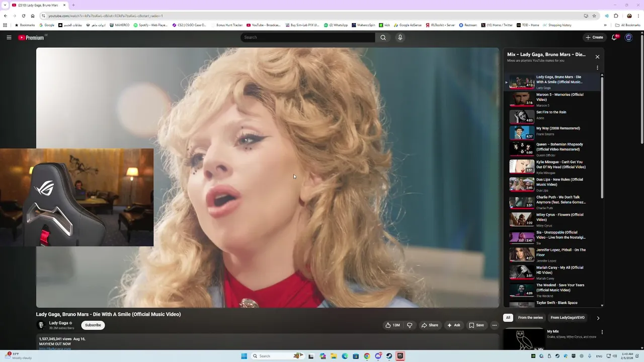The width and height of the screenshot is (644, 362).
Task: Open a new browser tab
Action: [73, 5]
